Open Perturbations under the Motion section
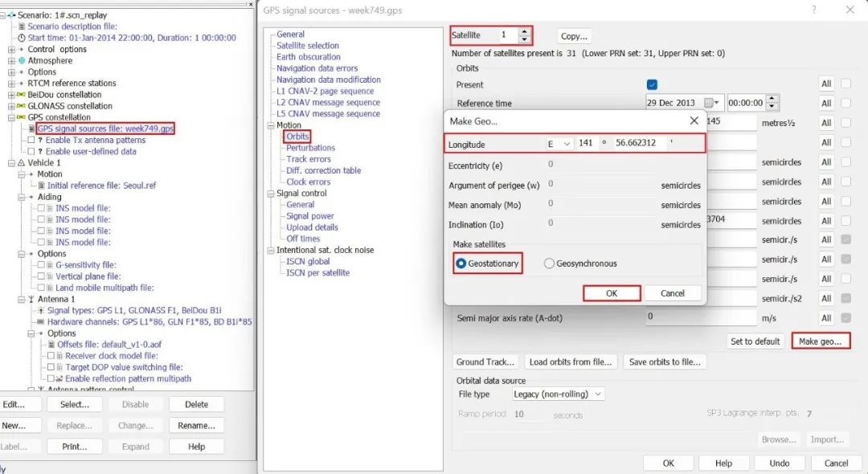Viewport: 868px width, 474px height. 310,148
